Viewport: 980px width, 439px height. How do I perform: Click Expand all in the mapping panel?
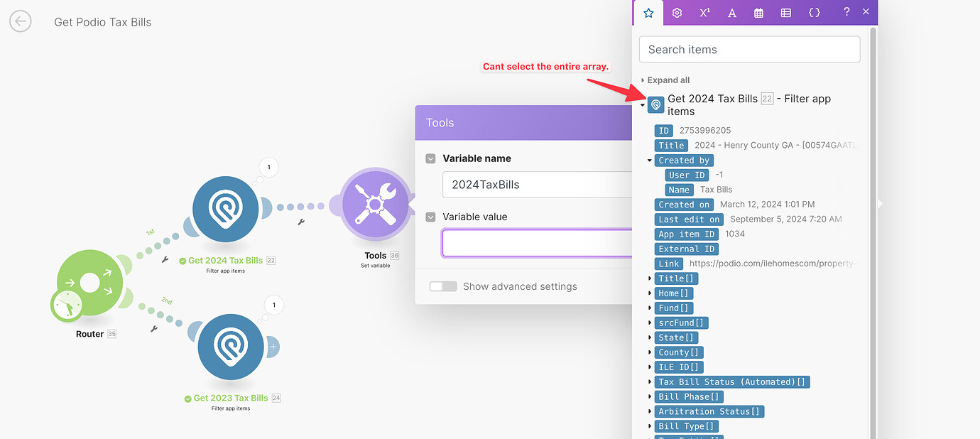click(667, 80)
